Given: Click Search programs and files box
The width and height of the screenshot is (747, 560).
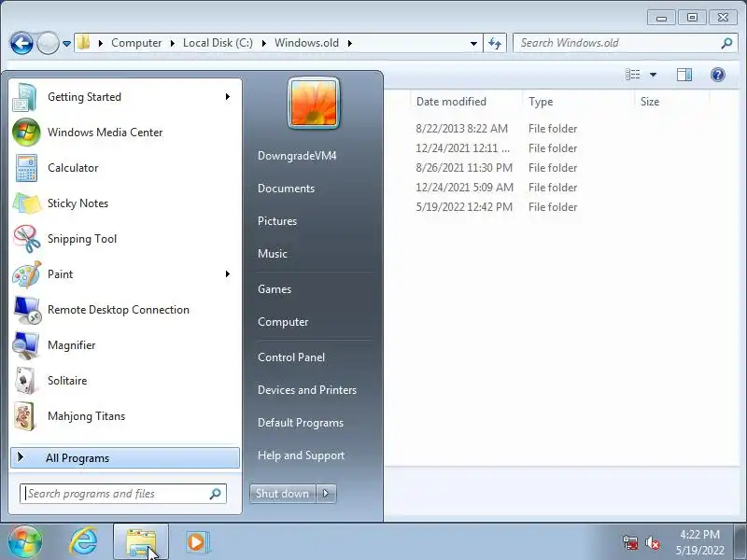Looking at the screenshot, I should [123, 494].
